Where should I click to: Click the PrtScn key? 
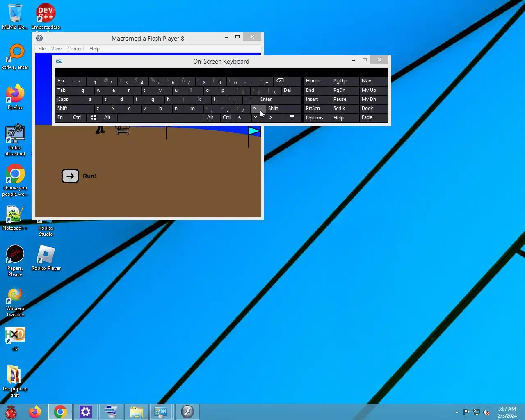317,109
